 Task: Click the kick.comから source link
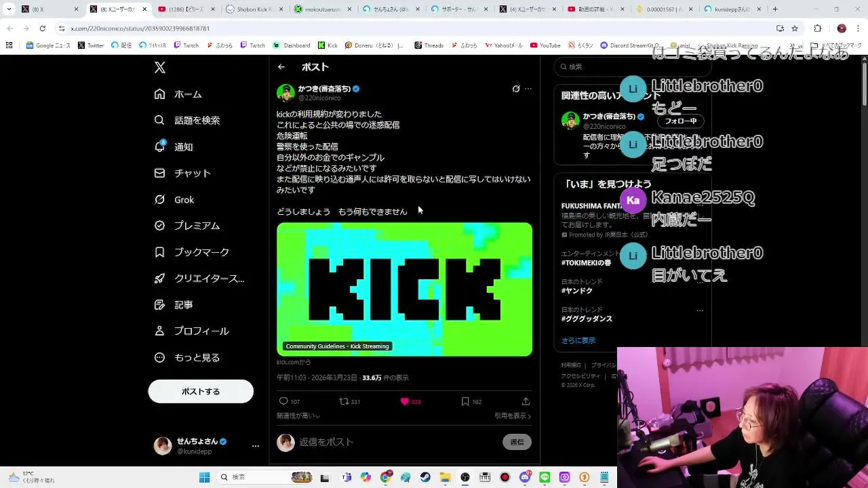click(x=294, y=363)
